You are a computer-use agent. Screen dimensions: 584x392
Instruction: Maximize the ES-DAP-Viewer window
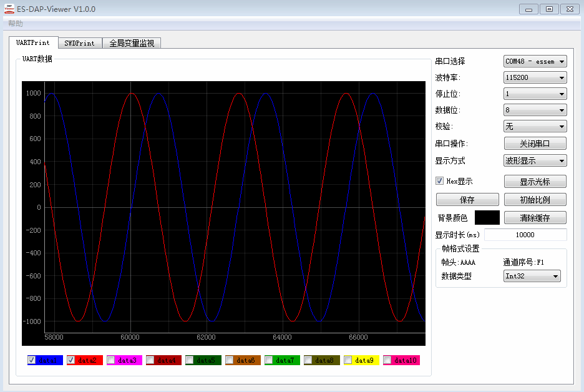pos(549,9)
